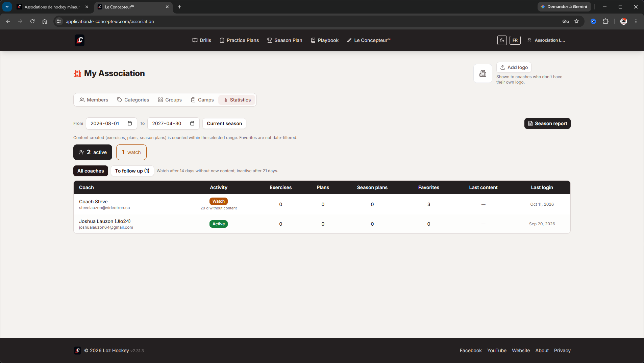
Task: Select the To follow up (1) filter
Action: 132,171
